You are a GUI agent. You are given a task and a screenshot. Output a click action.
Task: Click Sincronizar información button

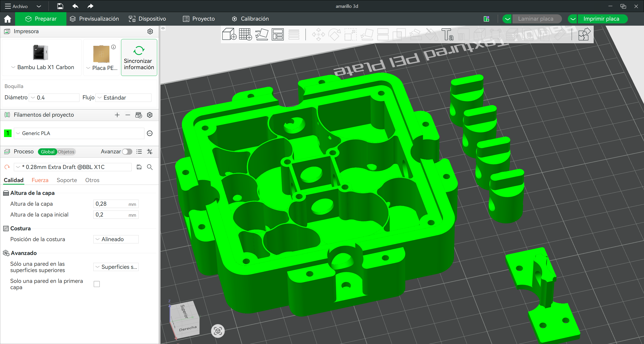[139, 57]
